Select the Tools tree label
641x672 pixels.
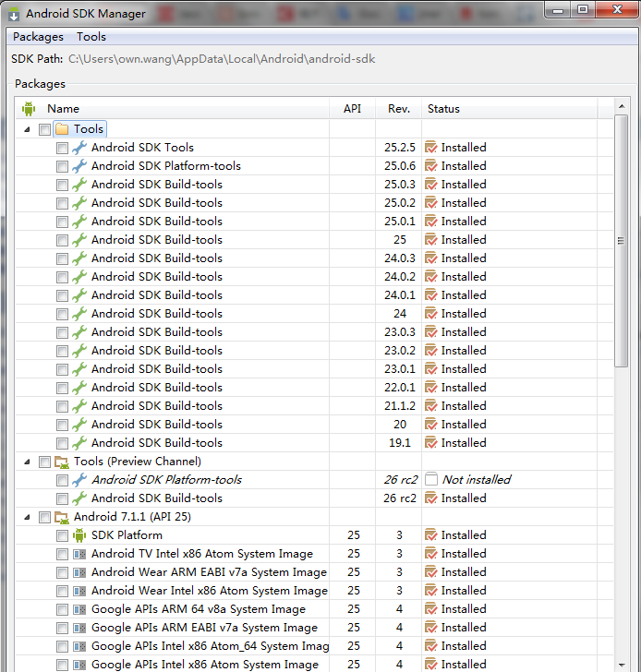click(x=89, y=129)
